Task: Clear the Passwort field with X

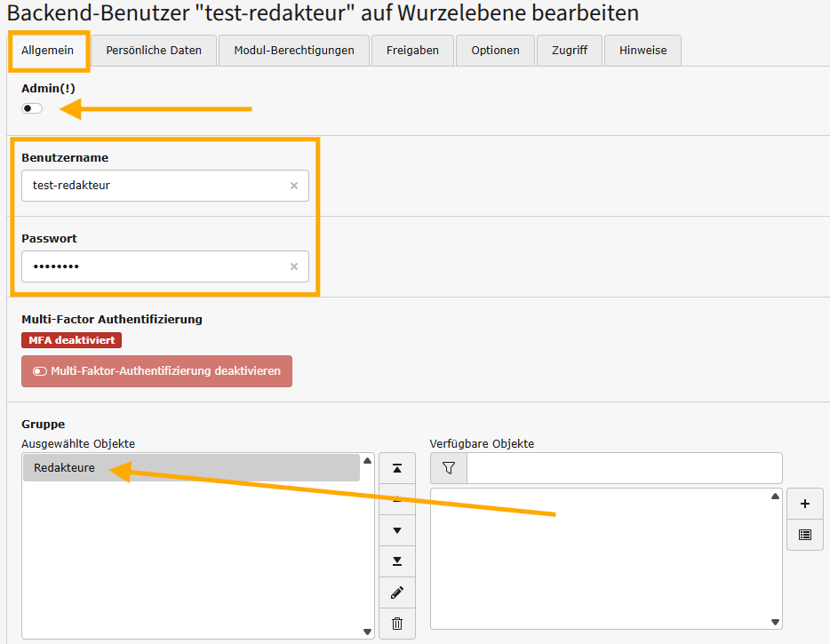Action: pyautogui.click(x=294, y=266)
